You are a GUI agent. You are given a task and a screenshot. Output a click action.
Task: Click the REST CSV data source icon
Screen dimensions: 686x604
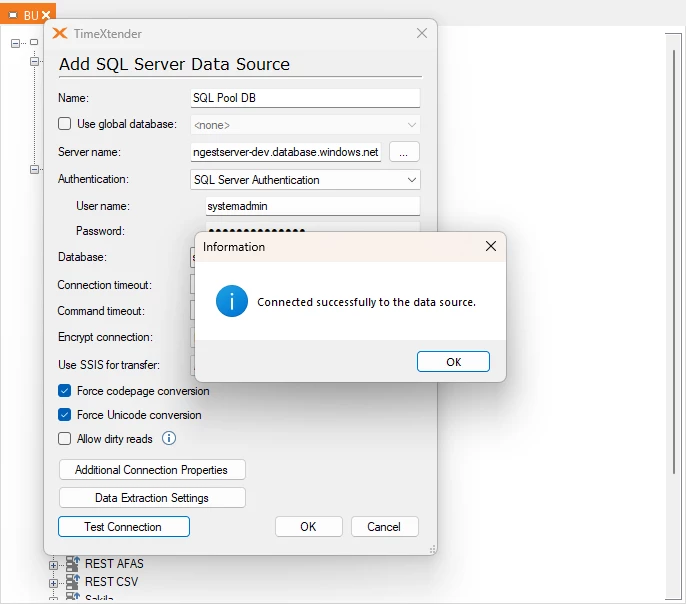coord(72,581)
